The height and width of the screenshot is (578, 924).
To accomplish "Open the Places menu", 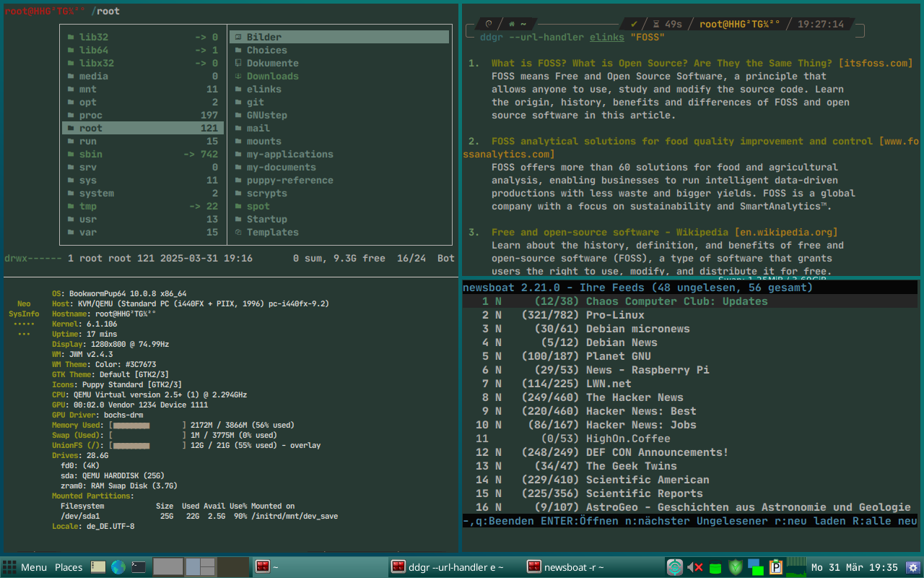I will pyautogui.click(x=69, y=567).
